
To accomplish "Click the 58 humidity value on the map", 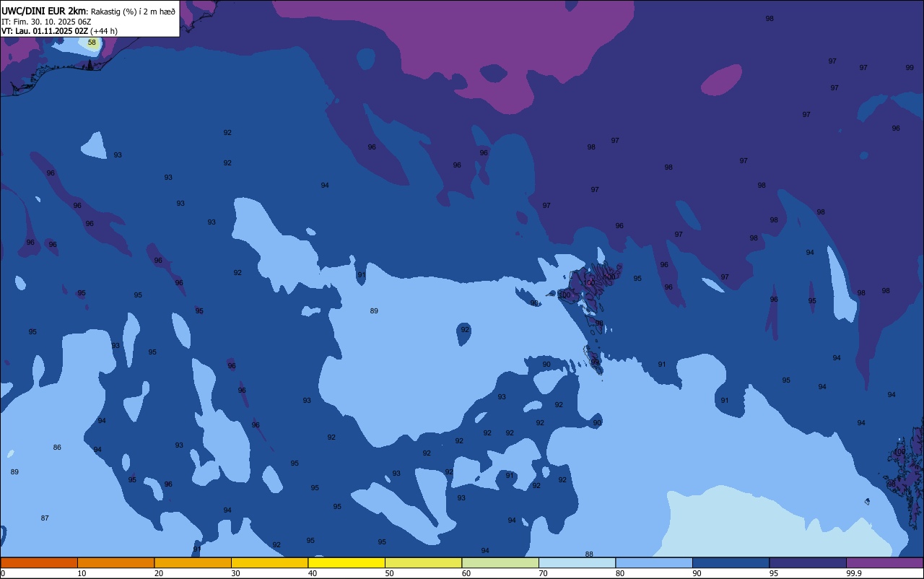I will [92, 43].
